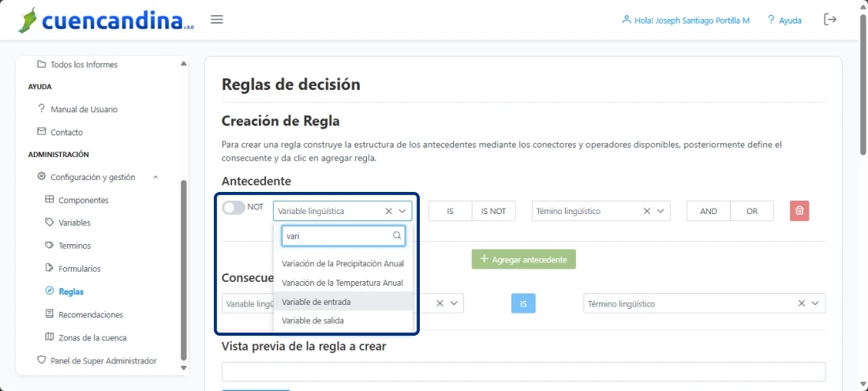Viewport: 868px width, 391px height.
Task: Choose Variable de entrada option
Action: [316, 302]
